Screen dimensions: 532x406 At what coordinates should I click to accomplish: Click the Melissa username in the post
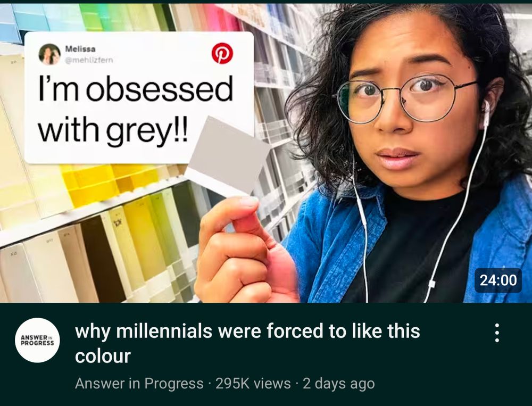(80, 49)
